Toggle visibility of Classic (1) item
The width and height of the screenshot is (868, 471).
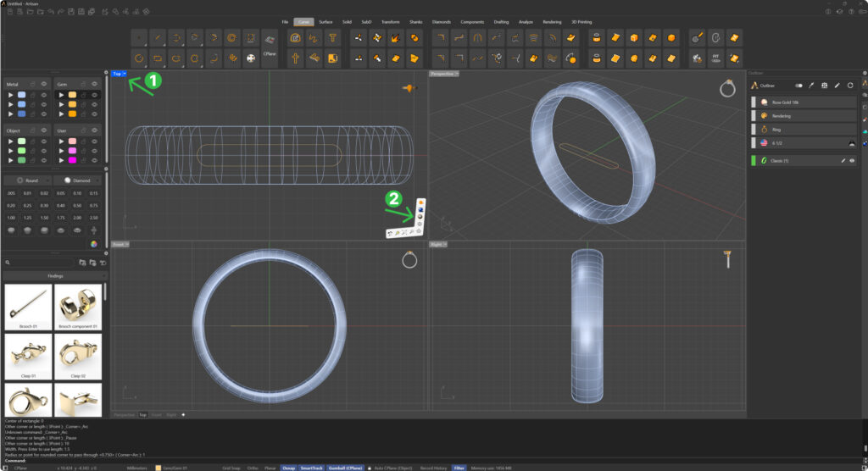point(852,160)
